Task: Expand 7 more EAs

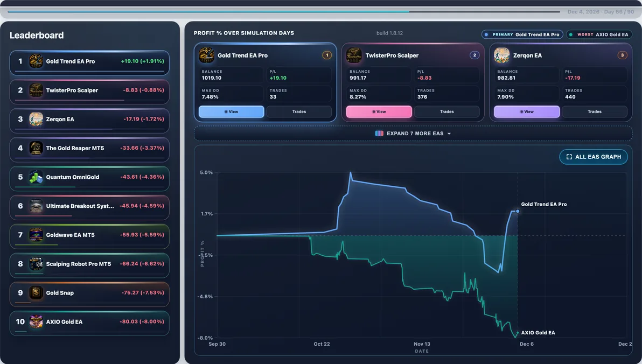Action: (x=413, y=134)
